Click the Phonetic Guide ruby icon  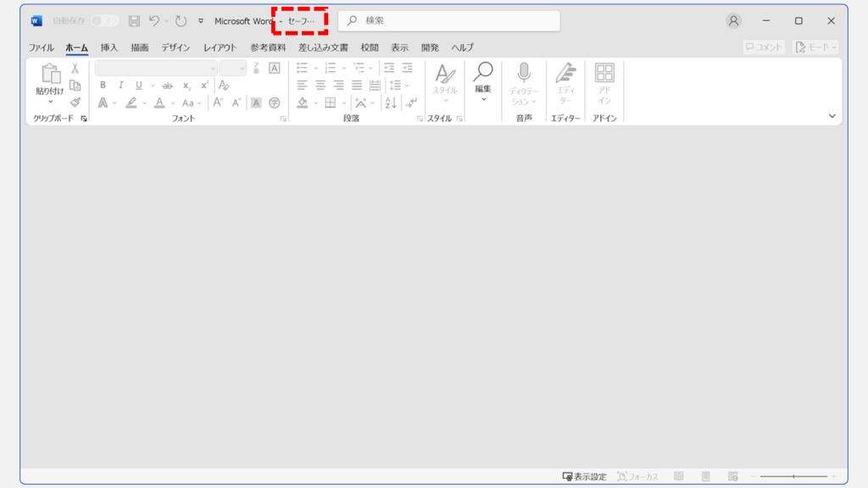tap(256, 68)
